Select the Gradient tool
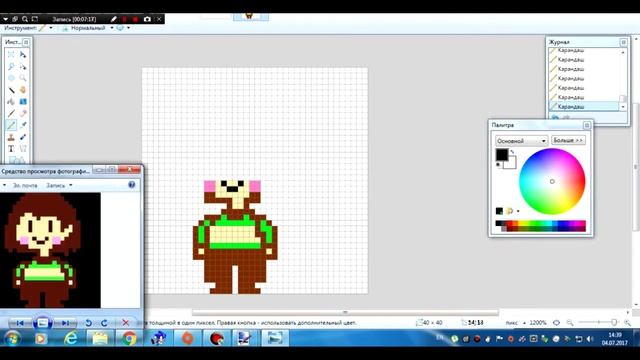Viewport: 640px width, 360px height. (23, 102)
